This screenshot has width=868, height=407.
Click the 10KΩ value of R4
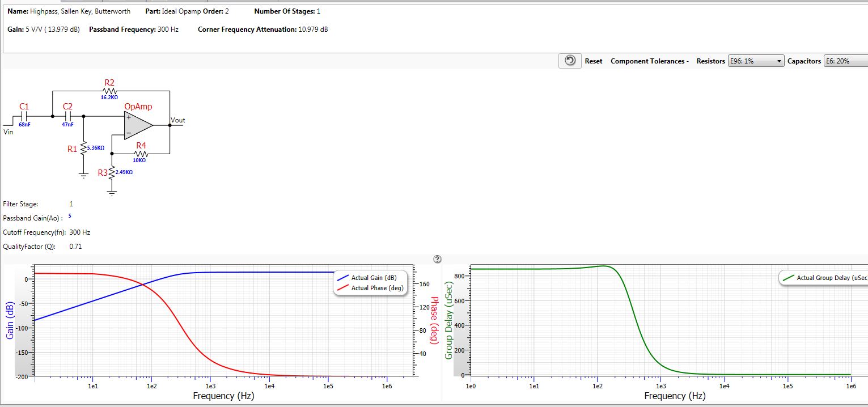tap(139, 160)
